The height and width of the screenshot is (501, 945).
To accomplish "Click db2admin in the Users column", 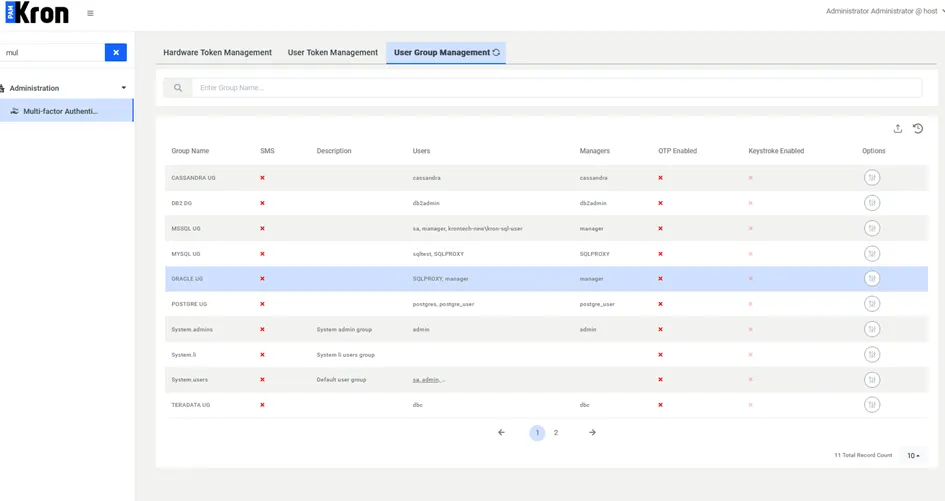I will coord(426,203).
